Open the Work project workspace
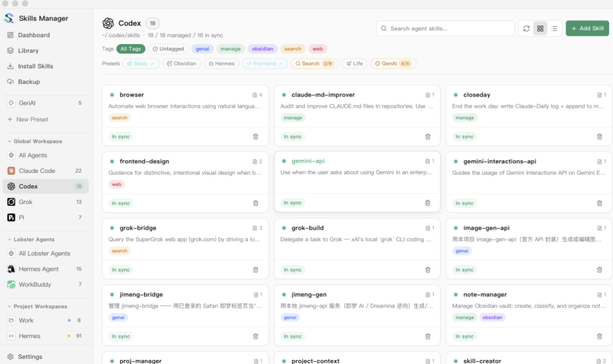 point(45,320)
